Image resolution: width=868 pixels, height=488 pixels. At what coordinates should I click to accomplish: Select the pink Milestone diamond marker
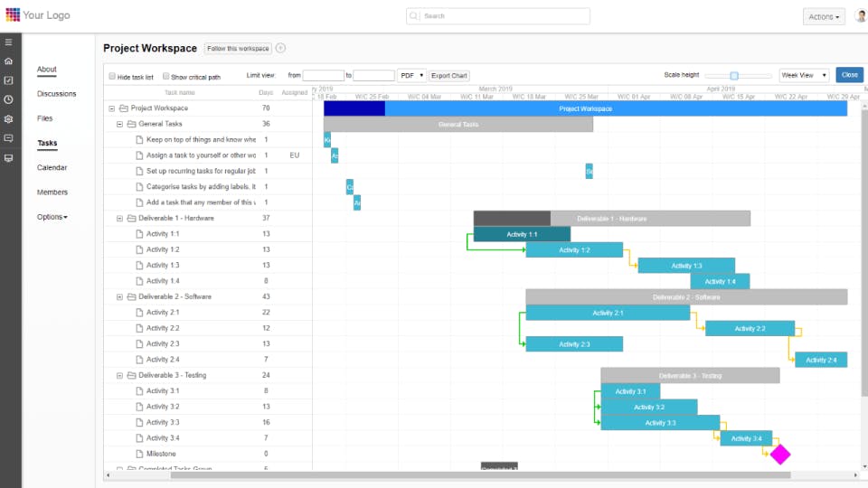click(x=780, y=455)
